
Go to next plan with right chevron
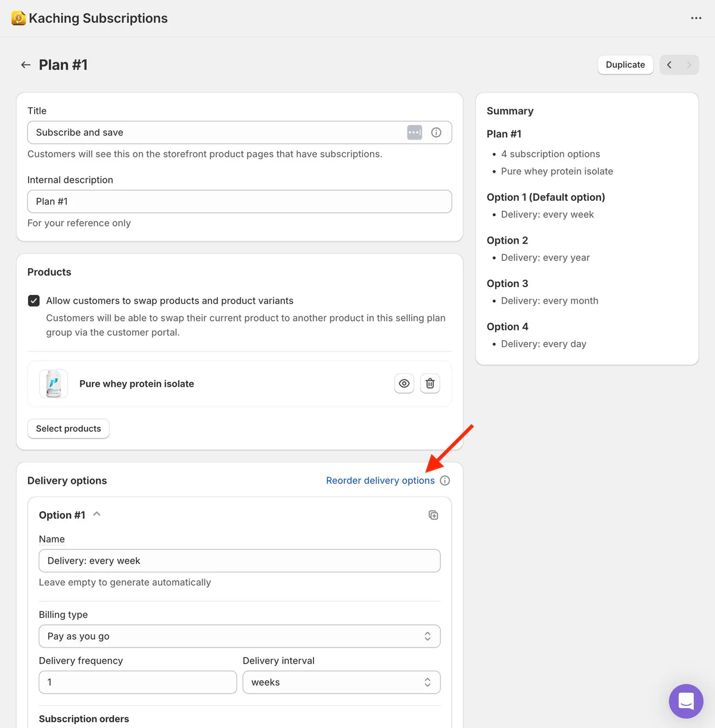tap(689, 65)
